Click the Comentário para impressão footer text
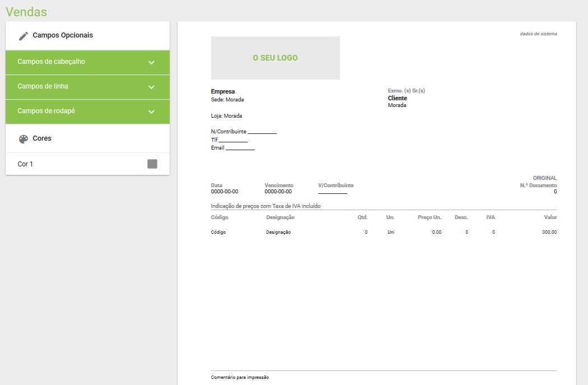The height and width of the screenshot is (385, 588). coord(240,378)
